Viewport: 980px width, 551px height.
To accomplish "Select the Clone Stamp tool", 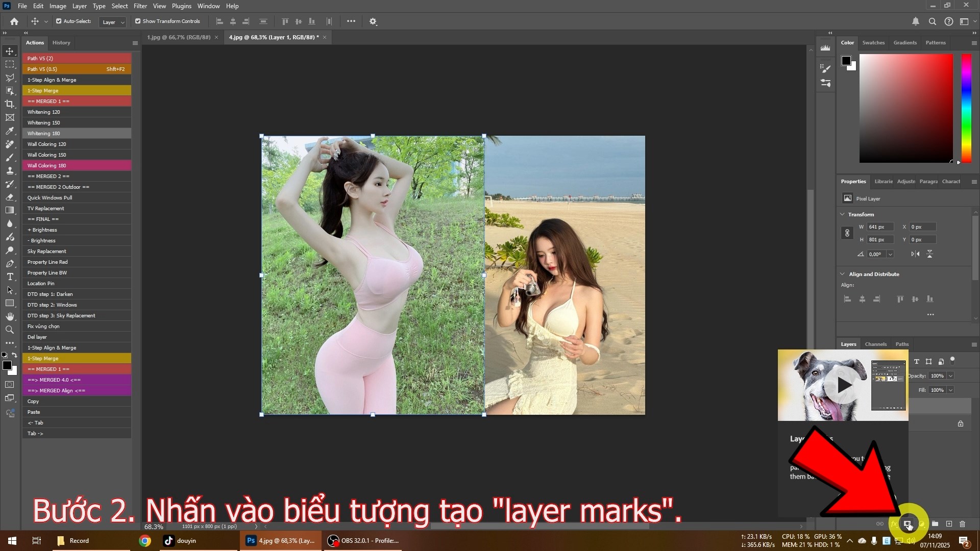I will tap(10, 171).
